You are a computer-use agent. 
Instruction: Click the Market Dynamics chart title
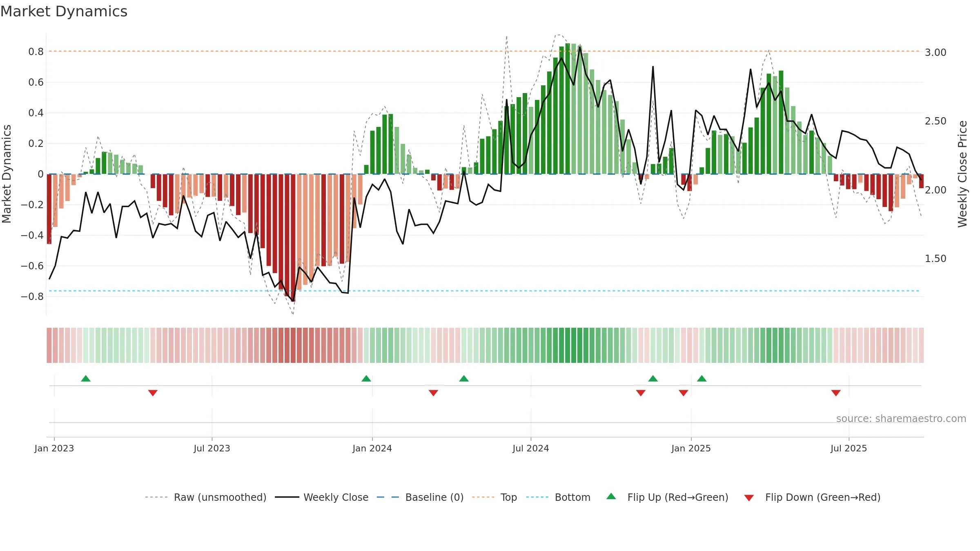64,11
